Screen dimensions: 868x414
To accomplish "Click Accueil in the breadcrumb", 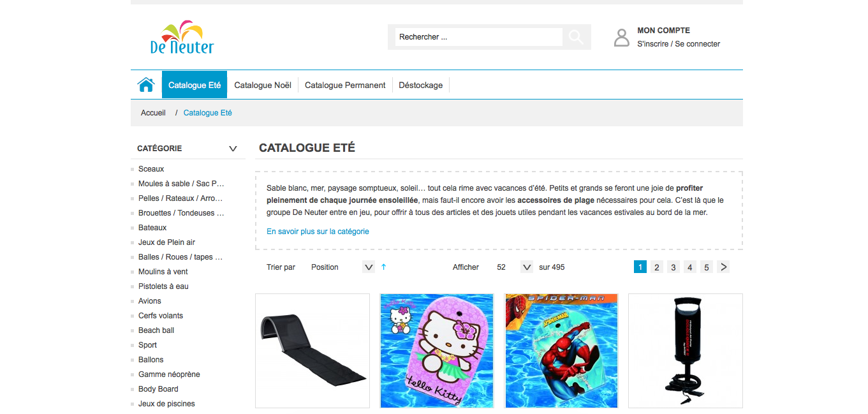I will [153, 113].
